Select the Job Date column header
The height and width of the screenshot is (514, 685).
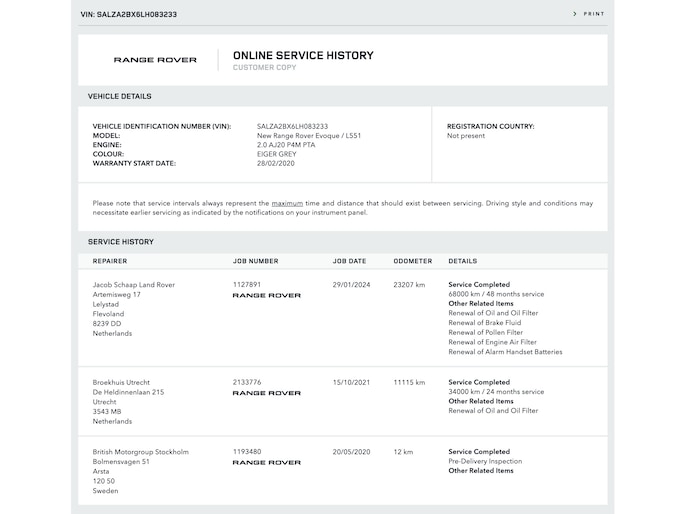[349, 261]
